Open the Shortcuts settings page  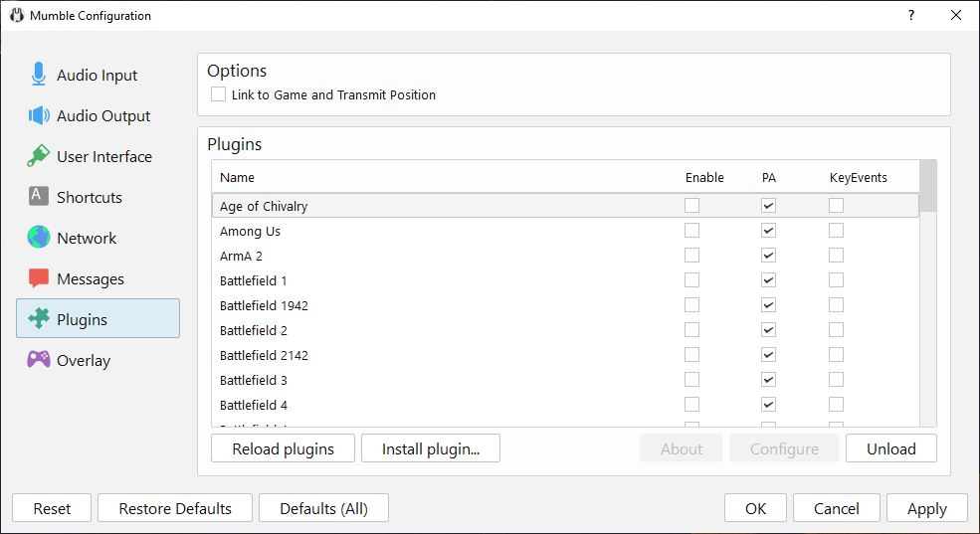tap(98, 197)
